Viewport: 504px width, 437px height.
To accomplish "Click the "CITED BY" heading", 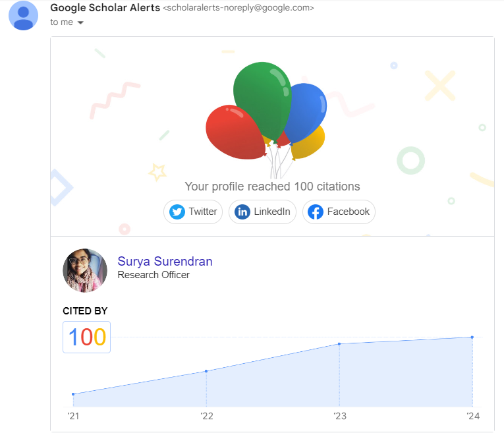I will pos(85,311).
